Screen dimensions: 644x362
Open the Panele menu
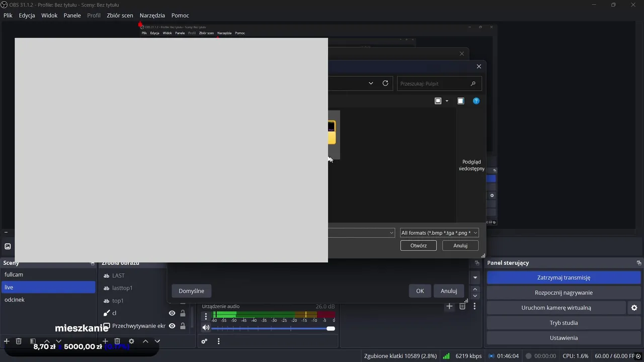(x=72, y=16)
